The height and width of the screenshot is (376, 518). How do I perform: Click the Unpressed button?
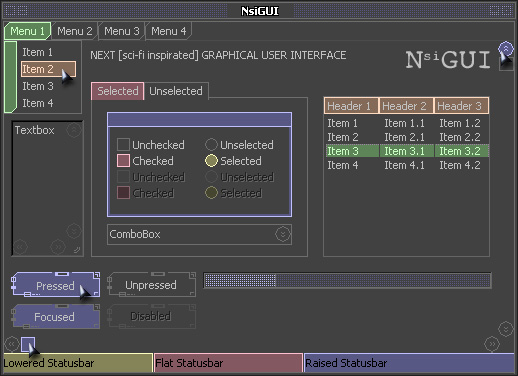[151, 285]
